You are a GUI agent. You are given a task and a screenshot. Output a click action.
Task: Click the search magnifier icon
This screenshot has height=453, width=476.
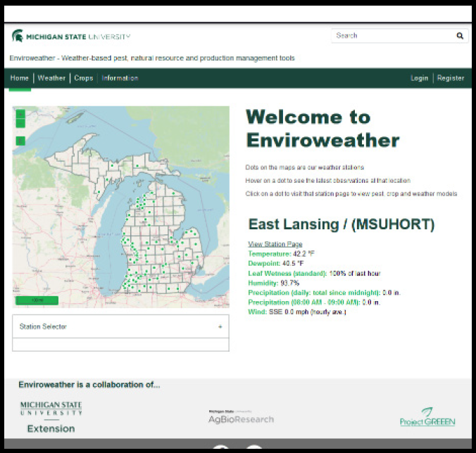click(x=460, y=36)
